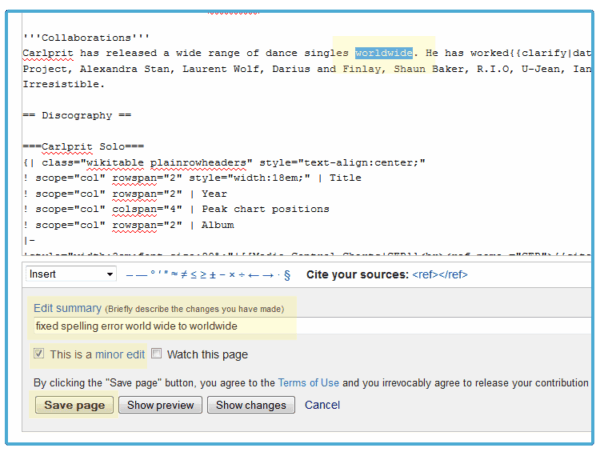Click the highlighted word 'worldwide'
Image resolution: width=600 pixels, height=456 pixels.
pyautogui.click(x=384, y=53)
